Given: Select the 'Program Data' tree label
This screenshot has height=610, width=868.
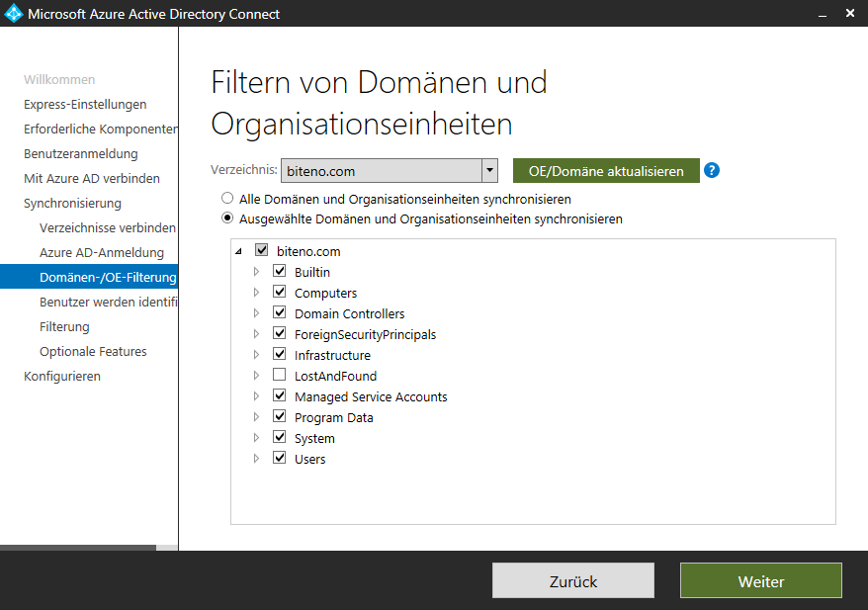Looking at the screenshot, I should click(x=334, y=417).
